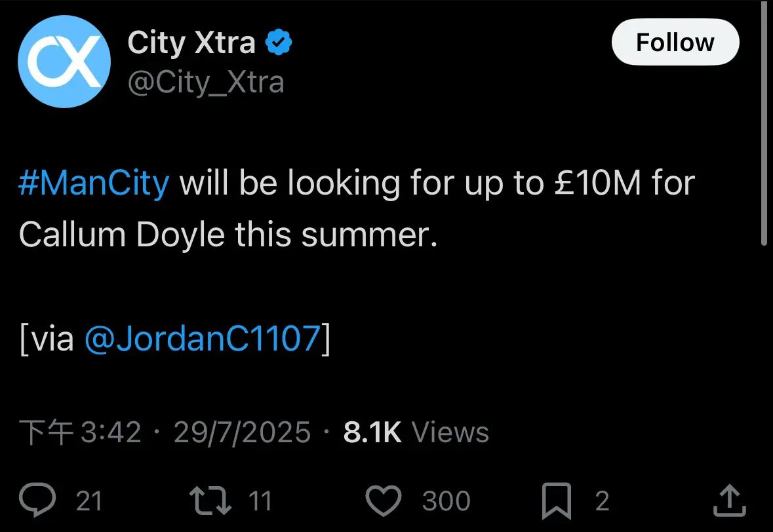Screen dimensions: 773x532
Task: Open the City Xtra profile avatar
Action: point(64,62)
